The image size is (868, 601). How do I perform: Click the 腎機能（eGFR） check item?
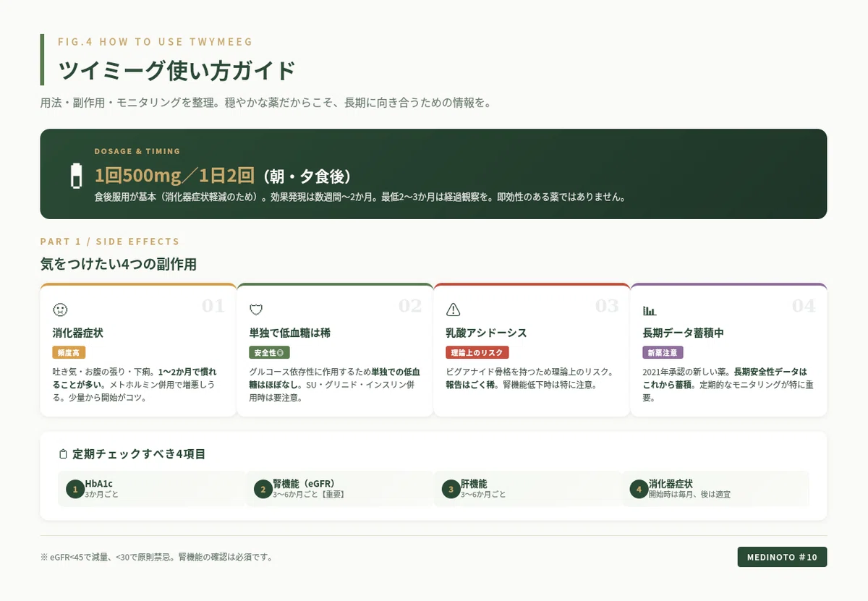click(x=340, y=489)
